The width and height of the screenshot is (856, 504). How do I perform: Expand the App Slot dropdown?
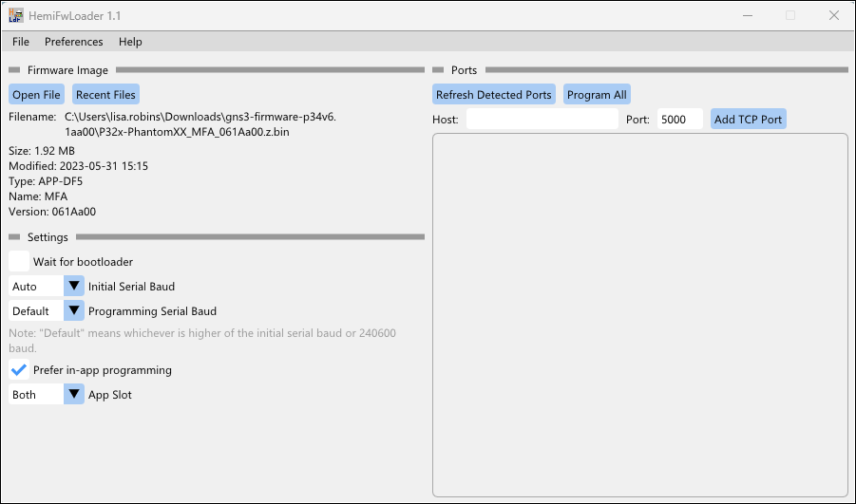pyautogui.click(x=47, y=395)
